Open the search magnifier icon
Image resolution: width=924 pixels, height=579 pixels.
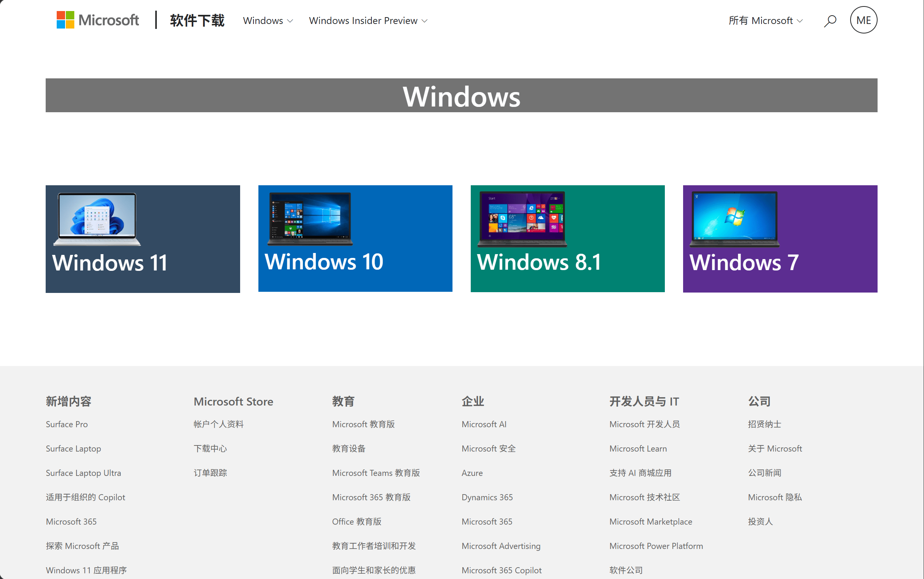pos(830,21)
